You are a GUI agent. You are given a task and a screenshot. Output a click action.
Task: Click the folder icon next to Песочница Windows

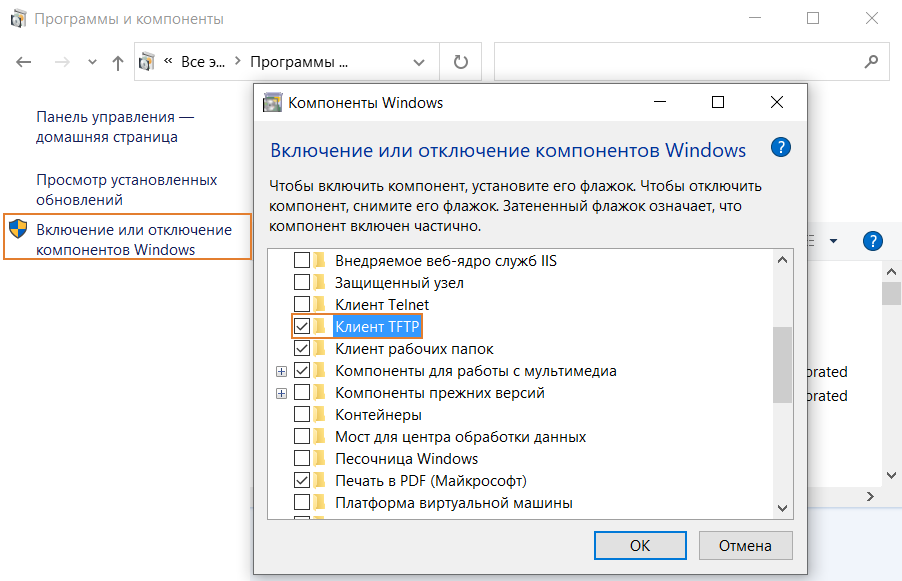click(x=320, y=459)
